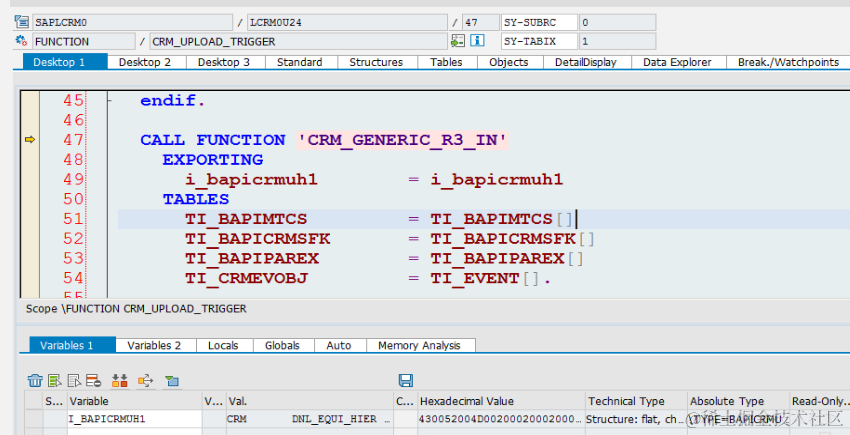
Task: Click the EXPORTING keyword
Action: [x=212, y=159]
